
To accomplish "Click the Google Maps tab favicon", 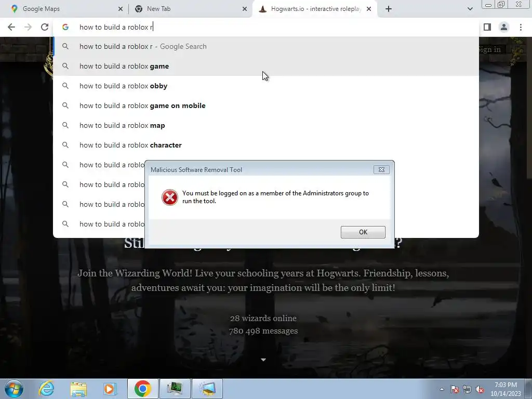I will (14, 9).
